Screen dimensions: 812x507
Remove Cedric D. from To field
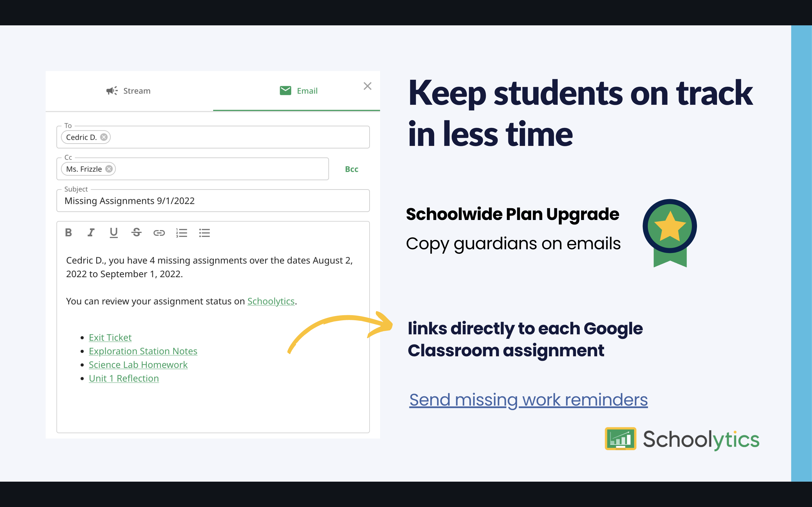(104, 137)
